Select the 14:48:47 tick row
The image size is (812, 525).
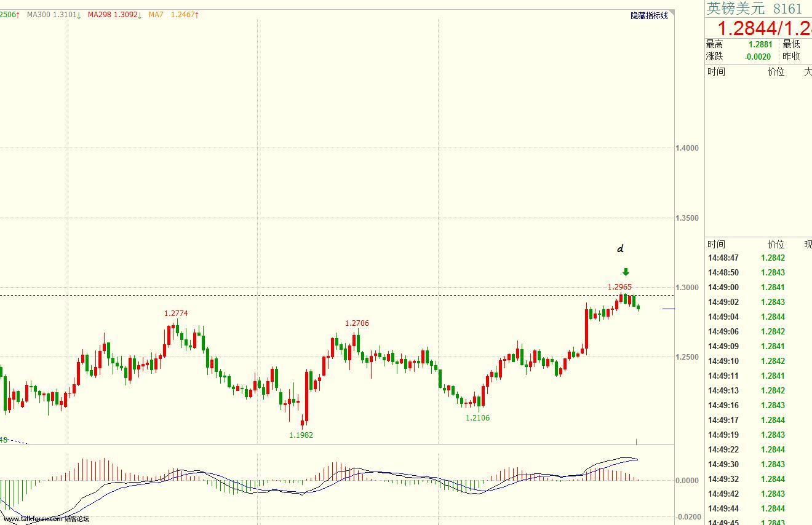pyautogui.click(x=758, y=258)
